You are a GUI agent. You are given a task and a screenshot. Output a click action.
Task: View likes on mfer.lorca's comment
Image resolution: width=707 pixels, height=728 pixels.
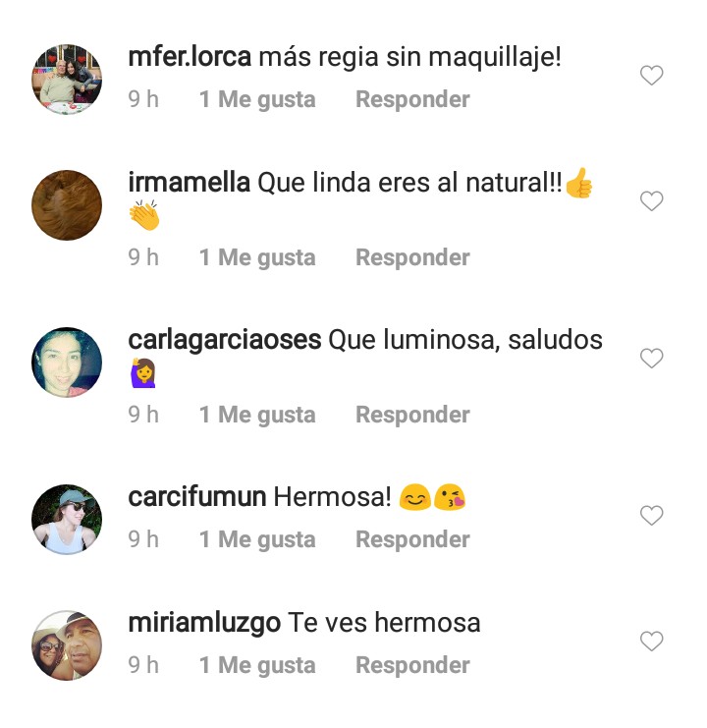tap(257, 100)
